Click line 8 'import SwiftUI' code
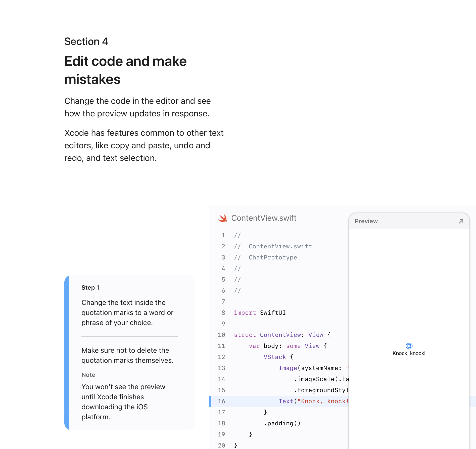This screenshot has height=449, width=476. (x=260, y=313)
